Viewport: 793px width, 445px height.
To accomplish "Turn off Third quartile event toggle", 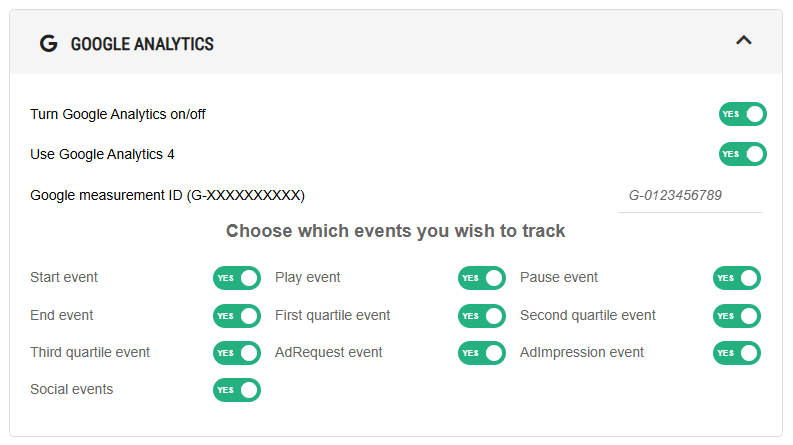I will 237,353.
